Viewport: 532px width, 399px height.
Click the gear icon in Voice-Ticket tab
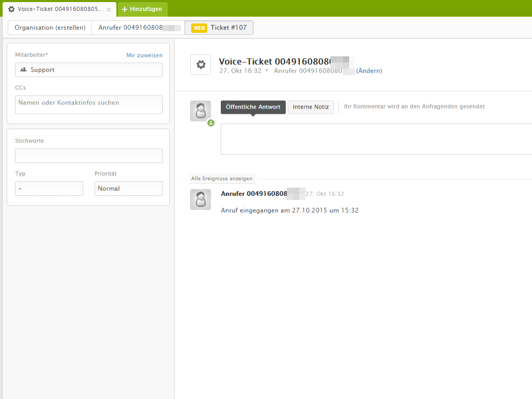point(11,9)
